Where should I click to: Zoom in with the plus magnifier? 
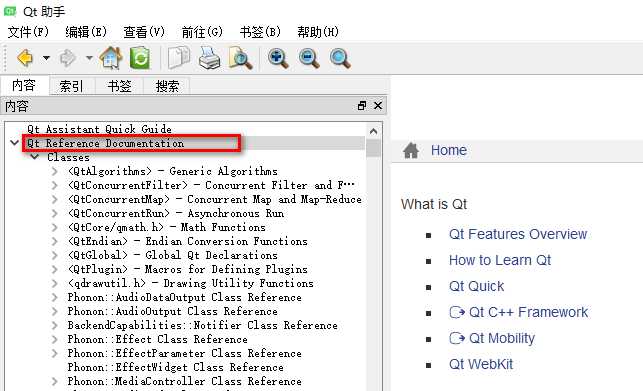point(278,58)
